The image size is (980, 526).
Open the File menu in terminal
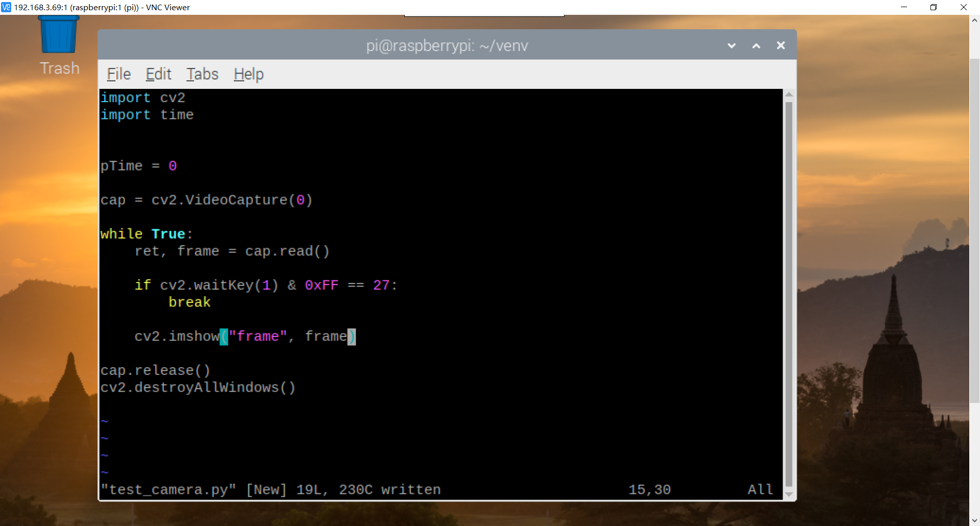pyautogui.click(x=118, y=75)
